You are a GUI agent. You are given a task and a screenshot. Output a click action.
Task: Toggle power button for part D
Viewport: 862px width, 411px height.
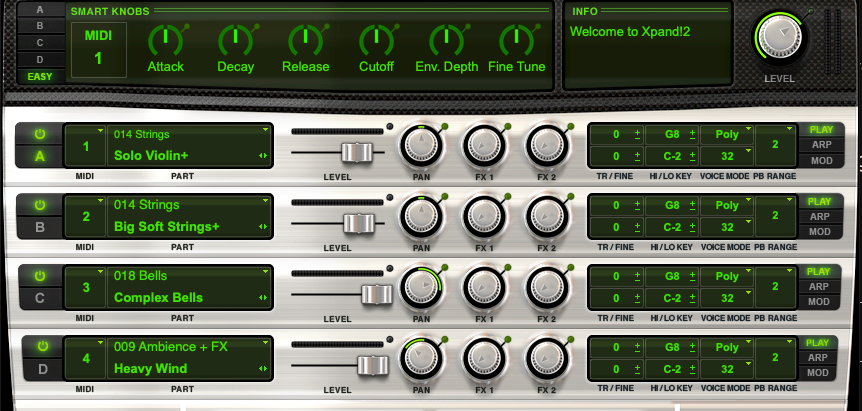tap(43, 346)
